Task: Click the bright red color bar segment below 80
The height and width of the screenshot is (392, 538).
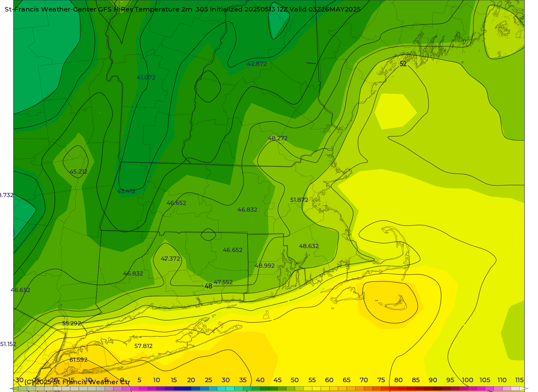Action: coord(394,389)
